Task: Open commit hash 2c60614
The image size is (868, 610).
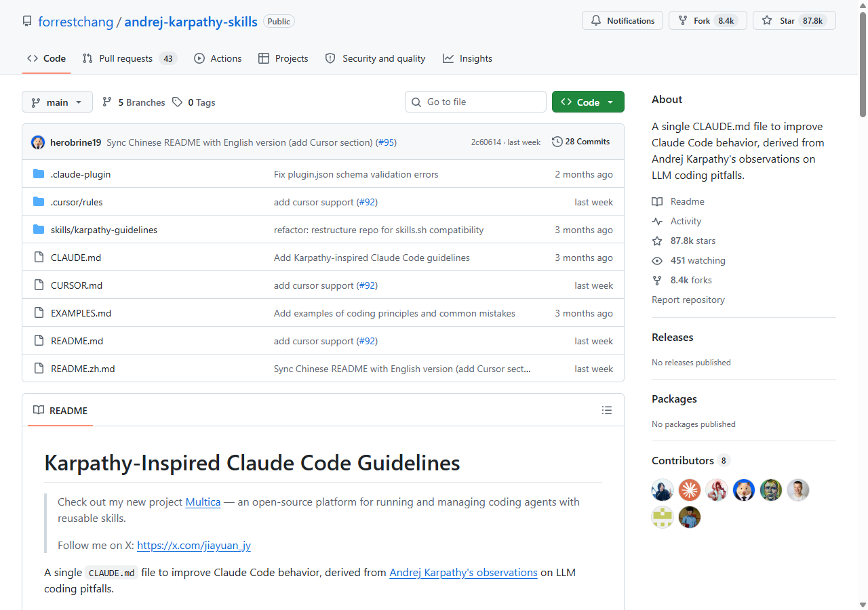Action: pos(486,142)
